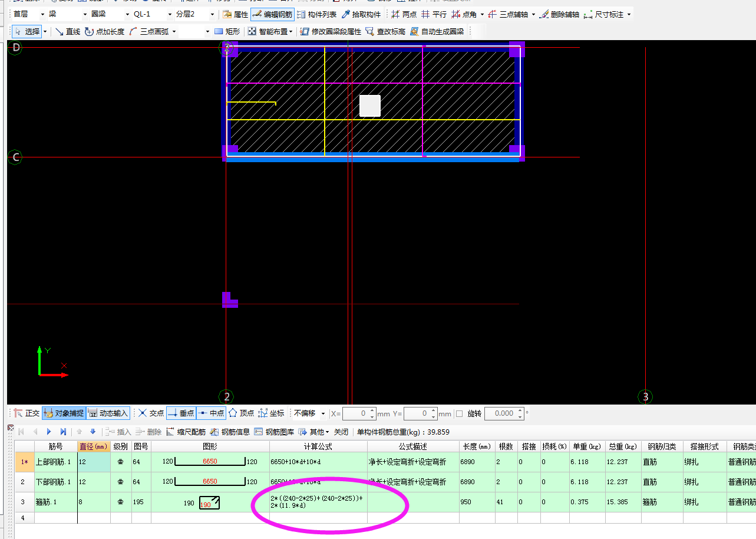756x539 pixels.
Task: Click the 旋转 rotation angle field
Action: click(501, 413)
